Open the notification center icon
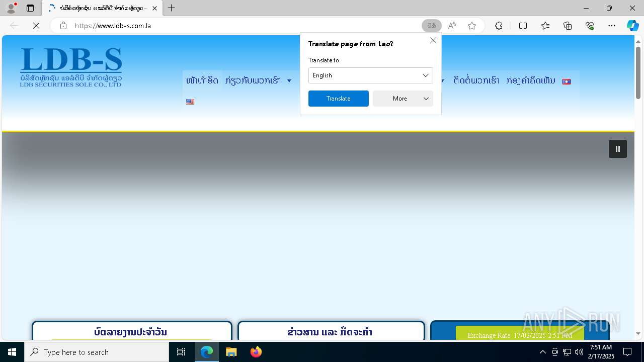 coord(627,352)
